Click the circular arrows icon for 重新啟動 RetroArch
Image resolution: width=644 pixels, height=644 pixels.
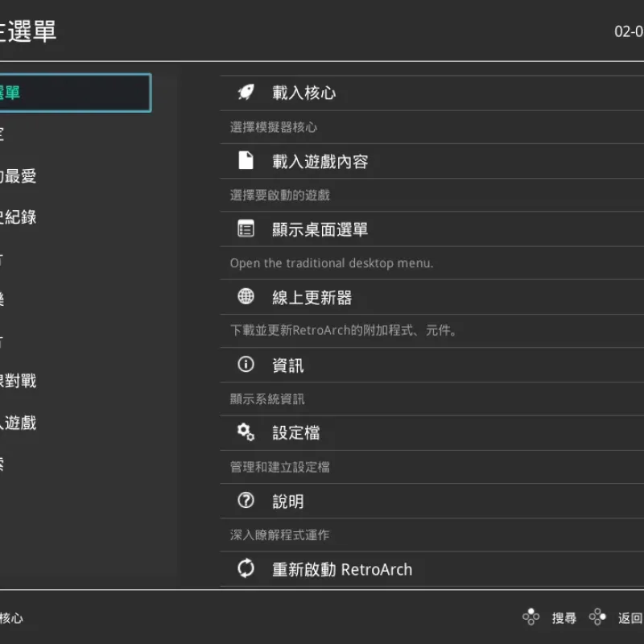pyautogui.click(x=246, y=568)
